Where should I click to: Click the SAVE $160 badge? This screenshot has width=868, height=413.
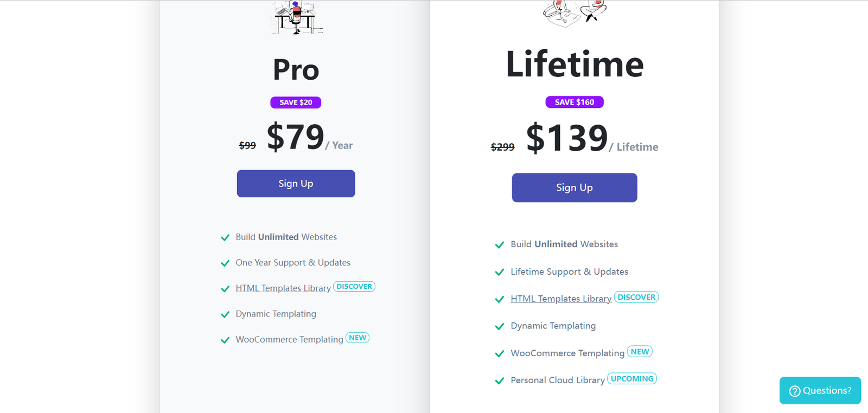tap(575, 102)
